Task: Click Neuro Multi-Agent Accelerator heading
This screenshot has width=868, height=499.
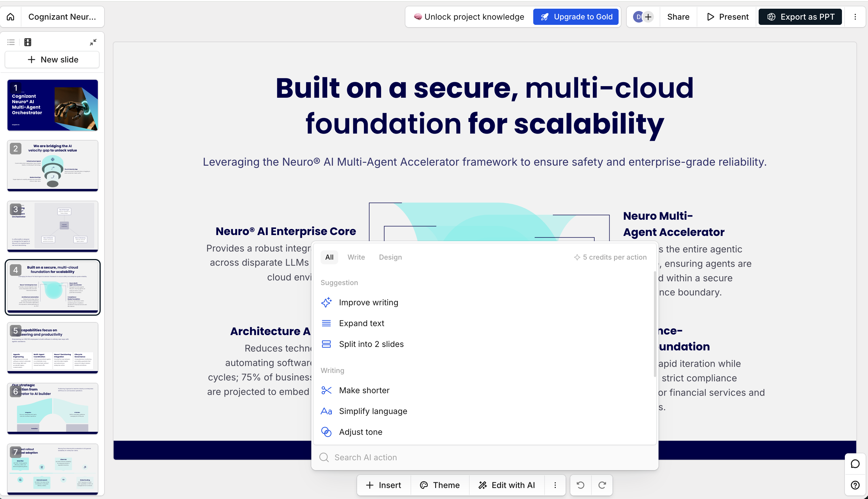Action: pyautogui.click(x=674, y=224)
